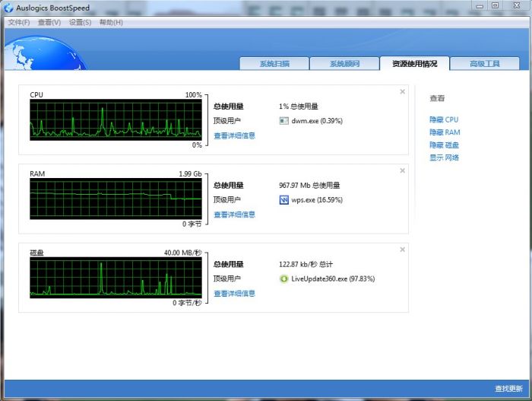
Task: Open the 帮助(H) menu
Action: click(x=111, y=22)
